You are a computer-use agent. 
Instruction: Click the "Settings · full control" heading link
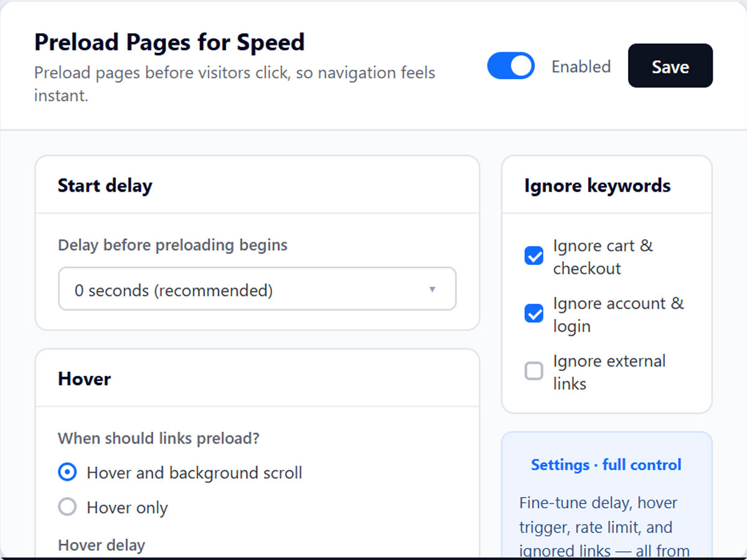click(x=606, y=465)
